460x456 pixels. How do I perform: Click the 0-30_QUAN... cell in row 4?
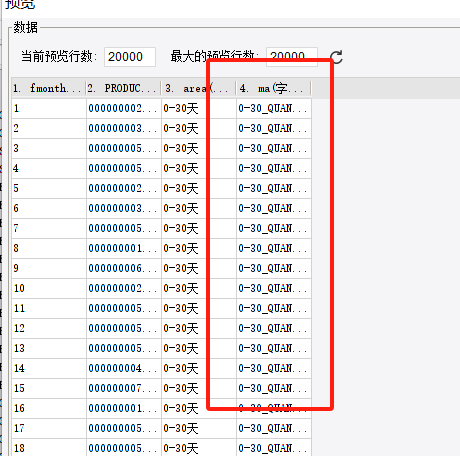[274, 168]
